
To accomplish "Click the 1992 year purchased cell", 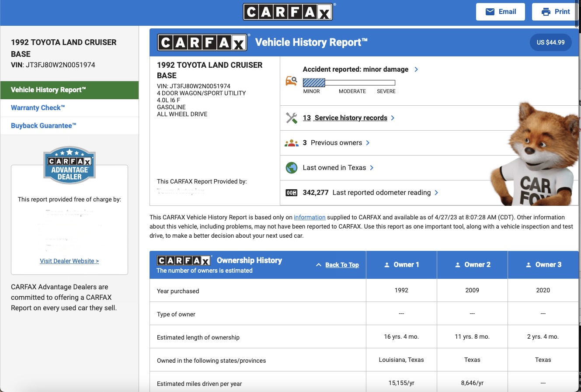I will coord(401,290).
